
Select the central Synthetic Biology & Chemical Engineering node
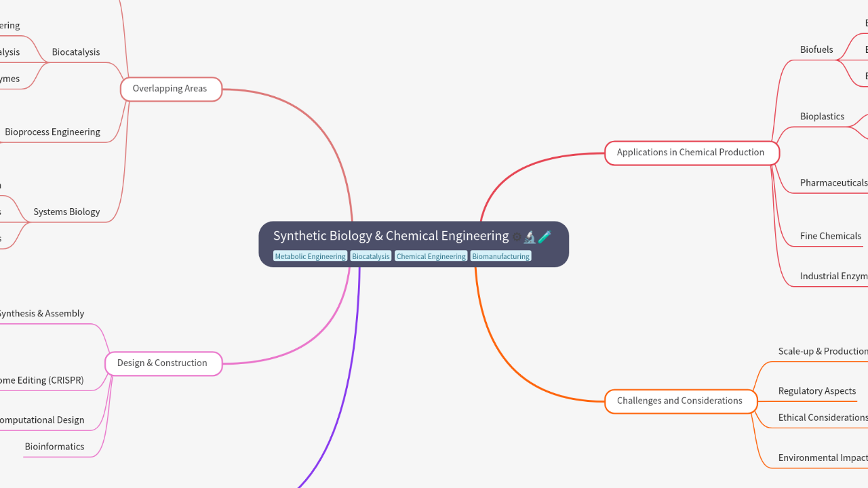tap(414, 244)
